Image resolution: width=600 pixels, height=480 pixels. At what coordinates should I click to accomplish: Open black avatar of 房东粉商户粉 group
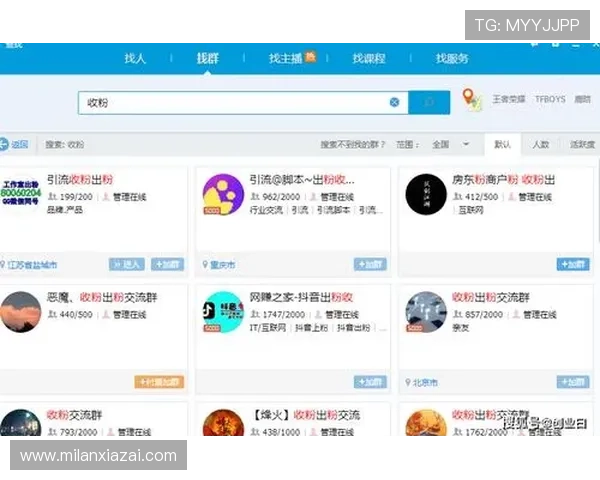(x=426, y=194)
